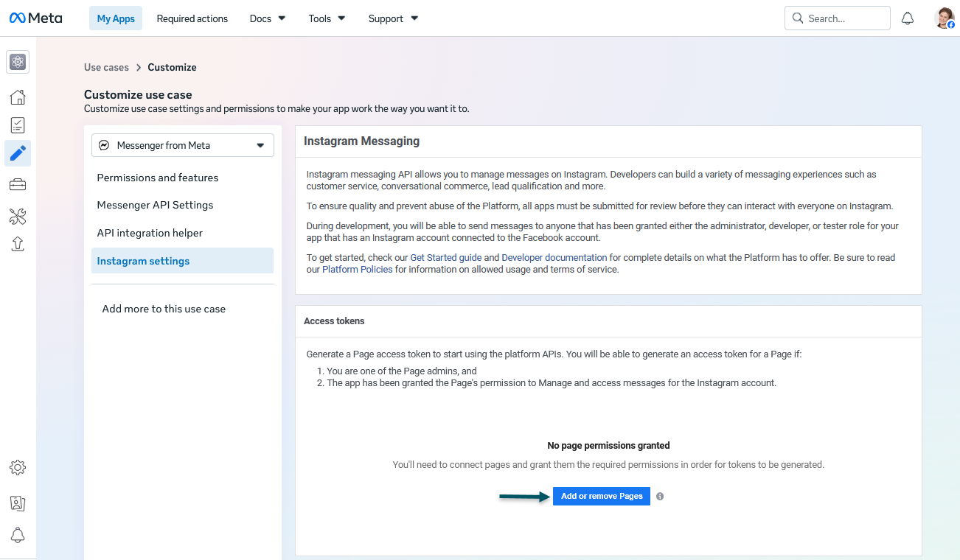Screen dimensions: 960x560
Task: Open the settings gear in the sidebar
Action: (x=18, y=467)
